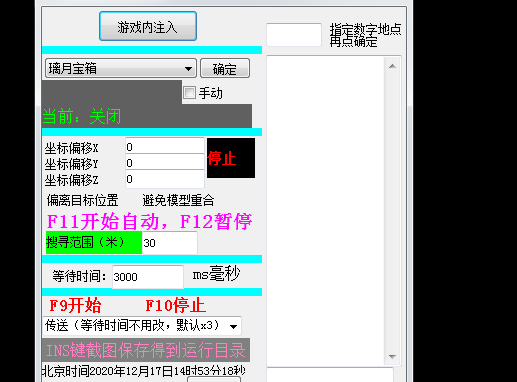Click the INS键截图 banner text
The width and height of the screenshot is (517, 382).
coord(146,350)
